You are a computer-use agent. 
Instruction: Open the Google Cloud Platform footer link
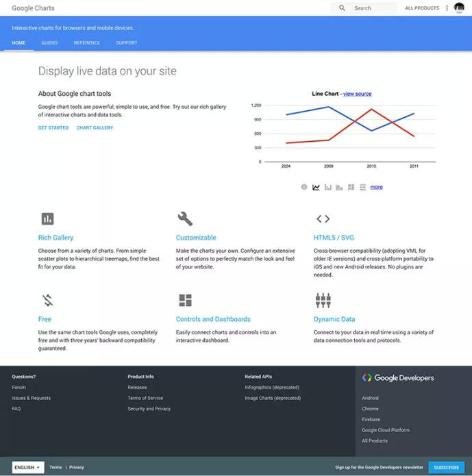click(386, 430)
